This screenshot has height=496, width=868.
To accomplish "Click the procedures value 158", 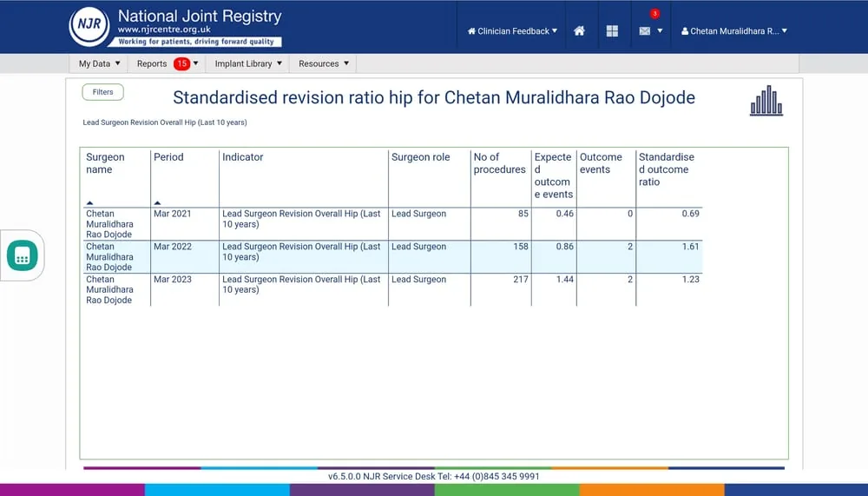I will tap(520, 246).
